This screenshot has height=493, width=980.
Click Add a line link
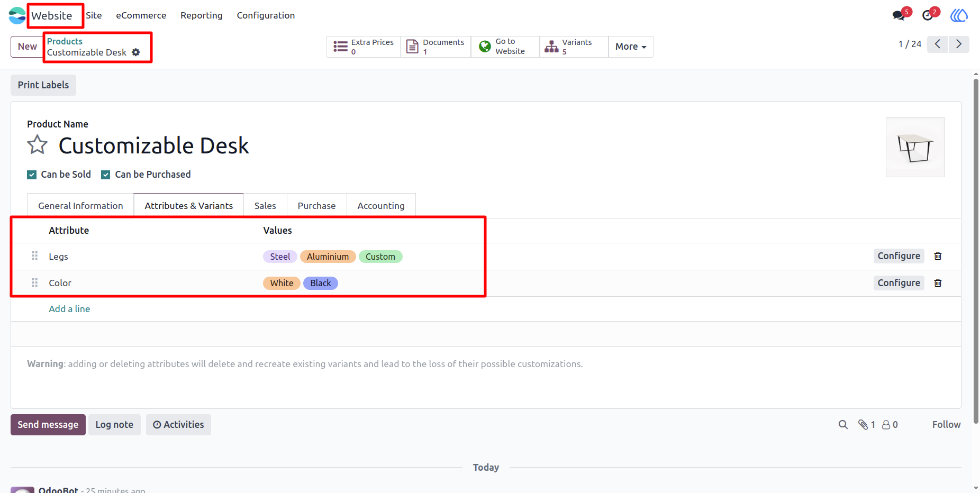69,309
